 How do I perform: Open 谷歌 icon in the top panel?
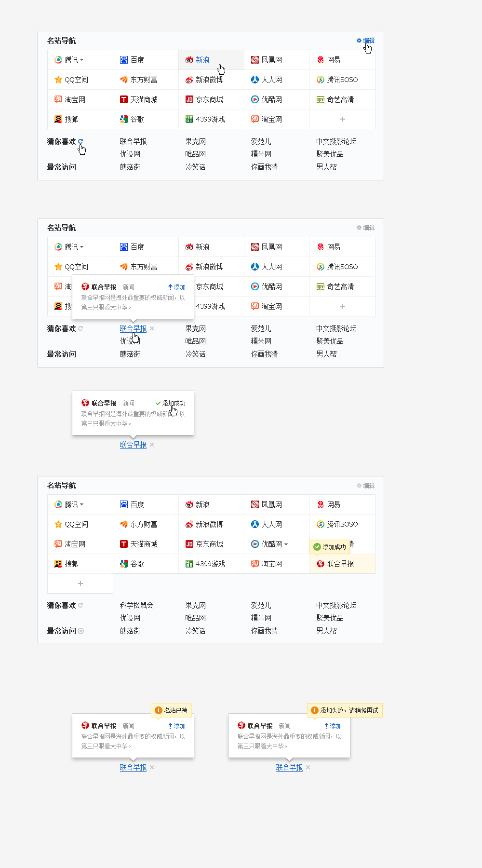point(124,119)
